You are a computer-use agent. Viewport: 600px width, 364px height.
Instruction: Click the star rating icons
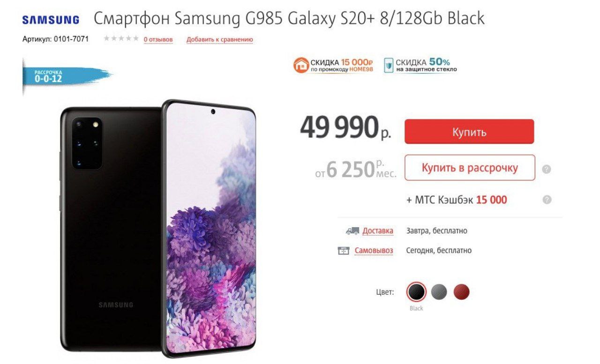121,39
